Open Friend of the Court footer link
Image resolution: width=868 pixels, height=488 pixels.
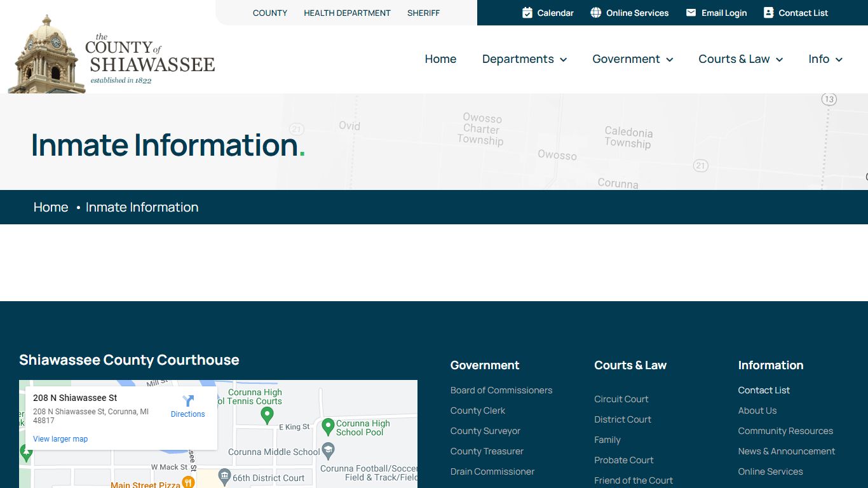(634, 480)
